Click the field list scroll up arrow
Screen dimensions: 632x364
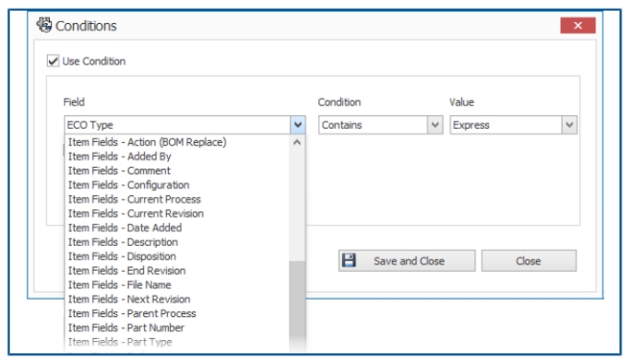pos(297,142)
